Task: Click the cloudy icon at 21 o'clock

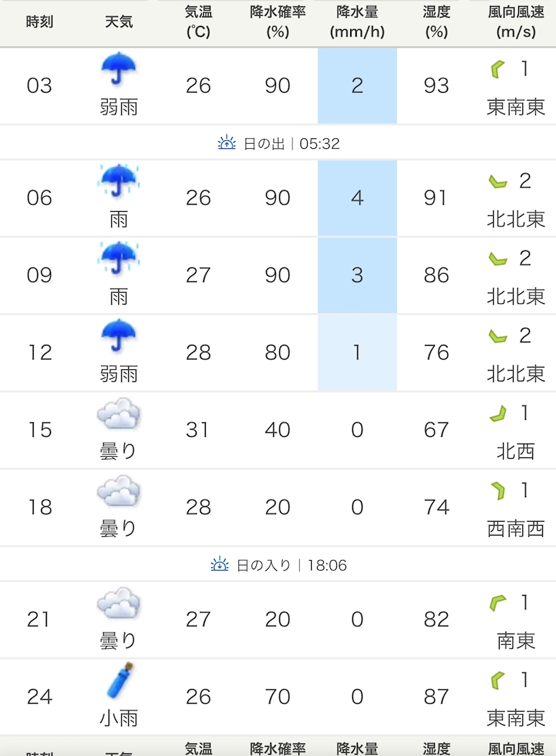Action: [x=119, y=604]
